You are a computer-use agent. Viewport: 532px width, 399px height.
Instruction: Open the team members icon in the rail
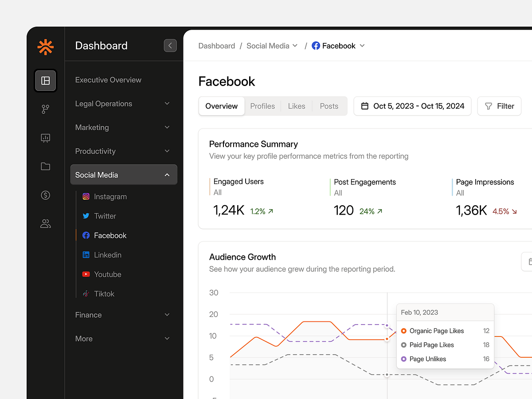45,223
